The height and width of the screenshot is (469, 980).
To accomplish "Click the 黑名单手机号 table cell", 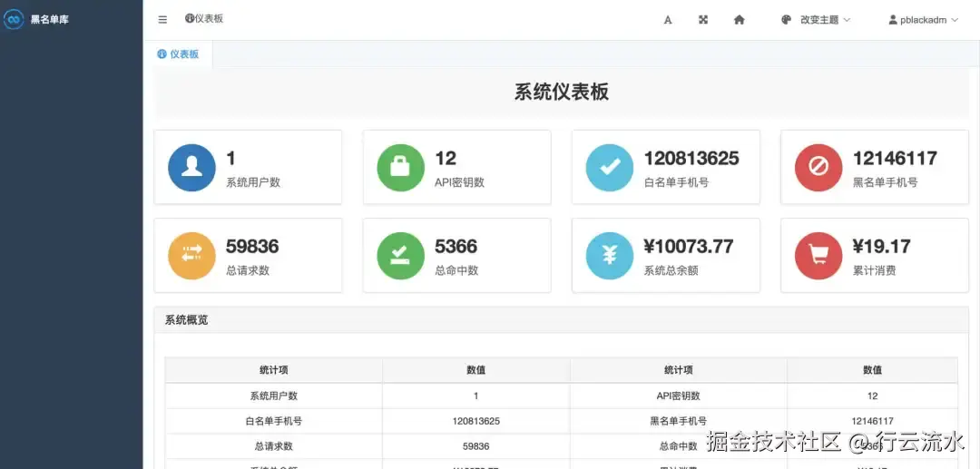I will coord(678,421).
